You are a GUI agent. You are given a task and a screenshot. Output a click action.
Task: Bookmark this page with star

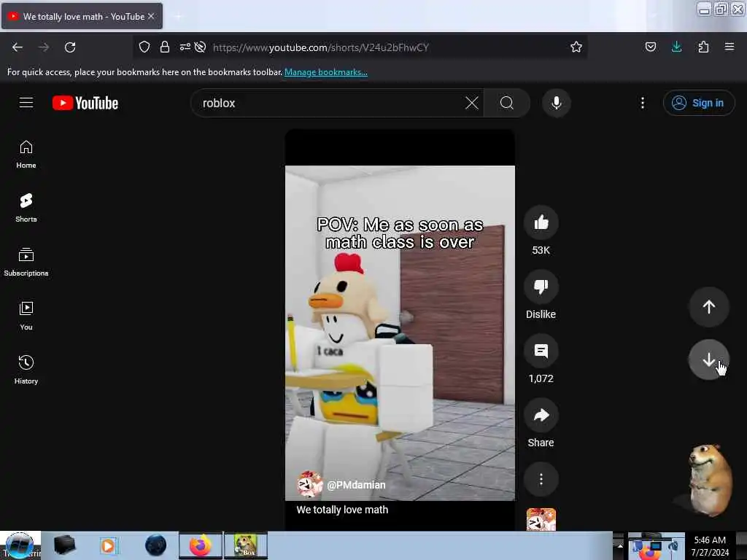tap(576, 47)
